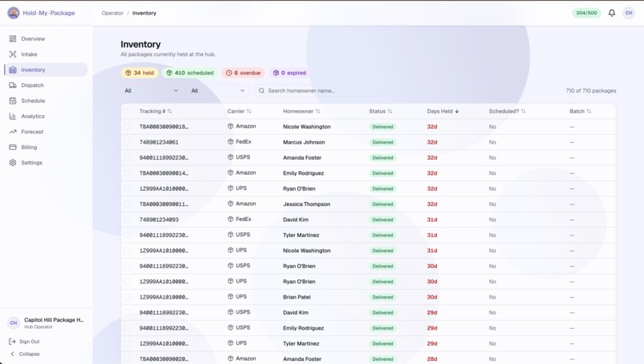Click homeowner name Jessica Thompson
This screenshot has width=644, height=364.
coord(306,204)
